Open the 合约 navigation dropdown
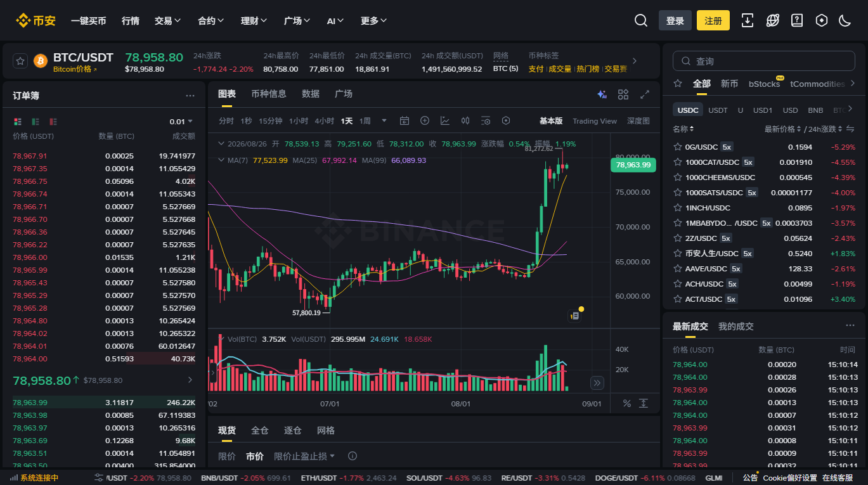Image resolution: width=868 pixels, height=485 pixels. tap(211, 21)
